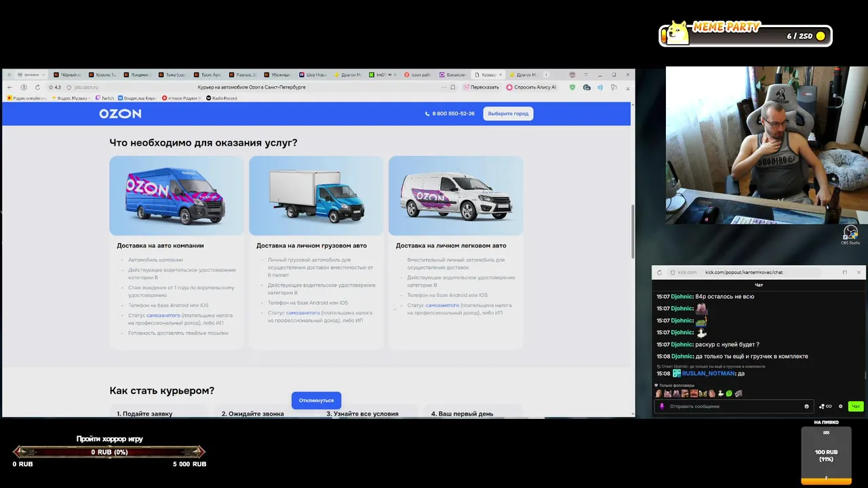Click the green emote in chat emote row
Screen dimensions: 868x488
[730, 393]
